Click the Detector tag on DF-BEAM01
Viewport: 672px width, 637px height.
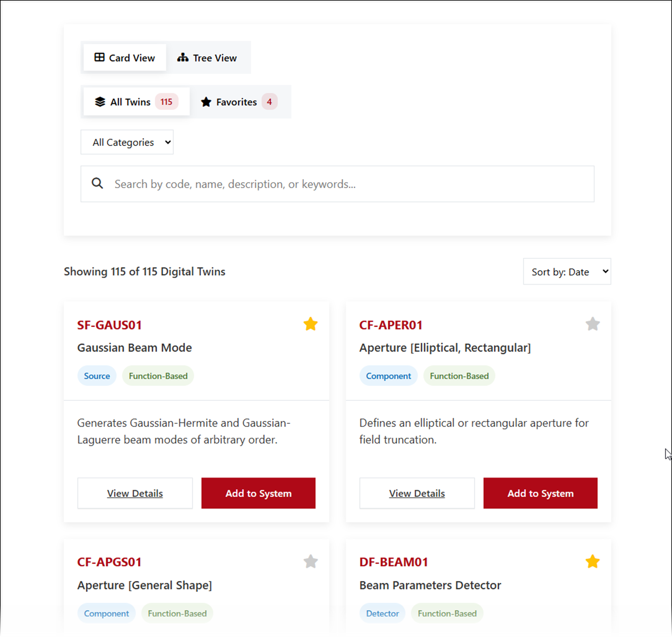[x=382, y=613]
